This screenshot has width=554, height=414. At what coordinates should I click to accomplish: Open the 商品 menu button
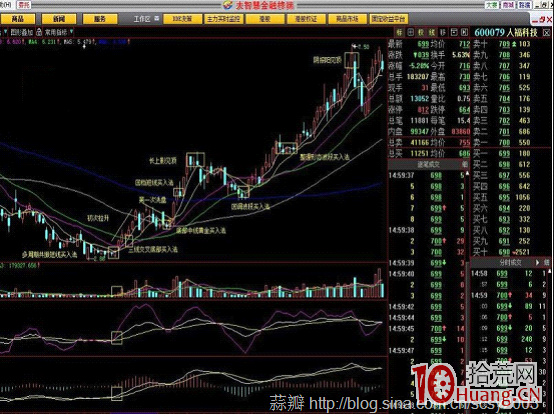pos(18,19)
